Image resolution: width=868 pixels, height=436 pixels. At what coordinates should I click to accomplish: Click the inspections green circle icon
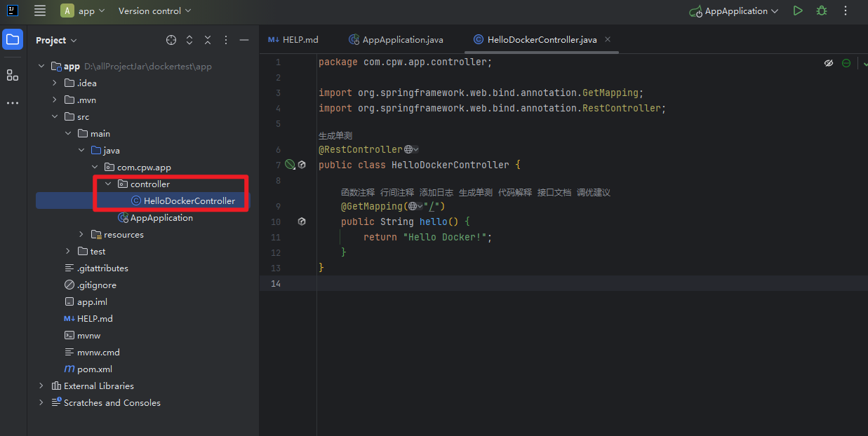pos(846,63)
